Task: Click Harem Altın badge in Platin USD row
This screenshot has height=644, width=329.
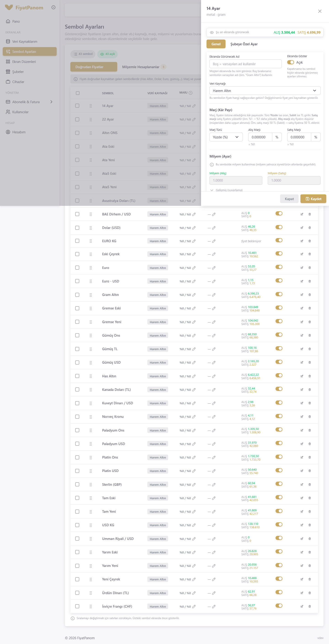Action: tap(158, 471)
